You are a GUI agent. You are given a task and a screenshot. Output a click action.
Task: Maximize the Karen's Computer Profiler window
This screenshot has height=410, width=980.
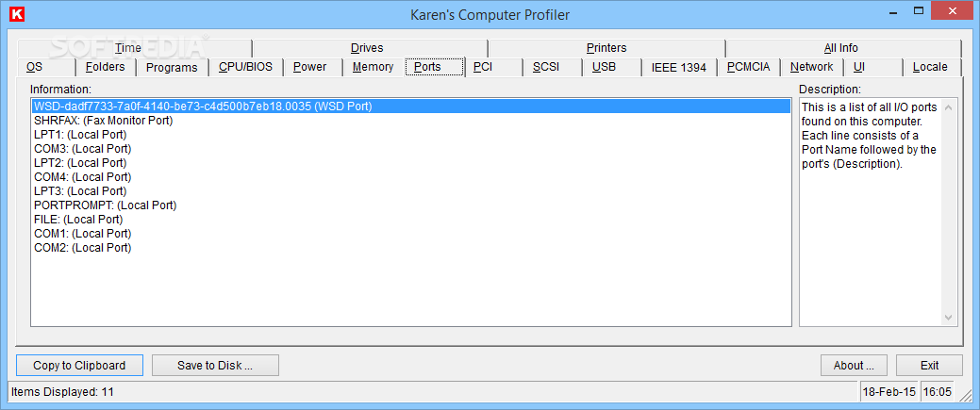(919, 10)
